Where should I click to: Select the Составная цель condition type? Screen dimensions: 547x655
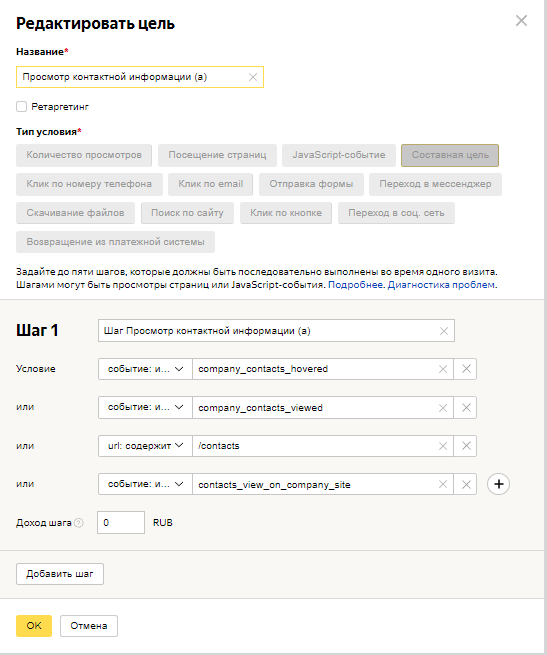(450, 155)
